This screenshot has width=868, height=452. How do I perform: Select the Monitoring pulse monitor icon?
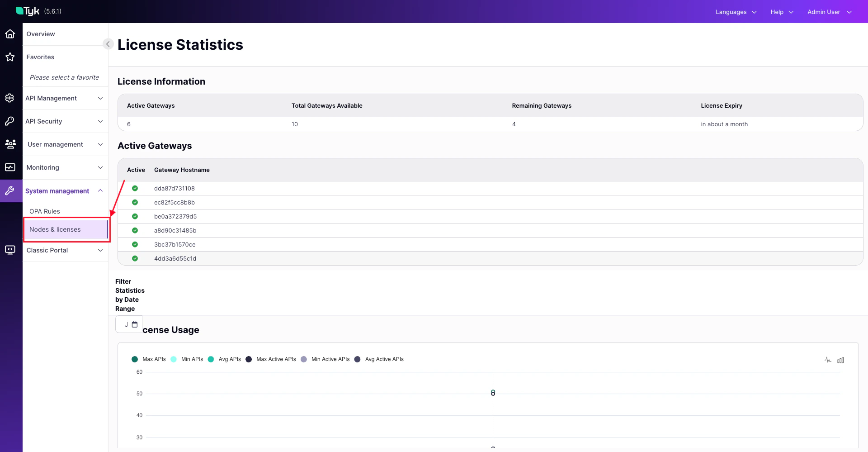[10, 167]
